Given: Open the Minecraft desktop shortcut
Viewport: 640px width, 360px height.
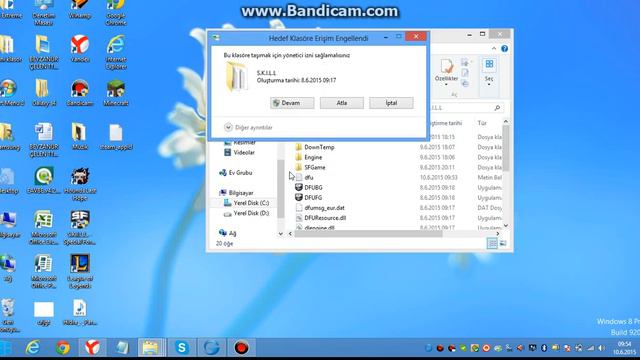Looking at the screenshot, I should [x=116, y=93].
